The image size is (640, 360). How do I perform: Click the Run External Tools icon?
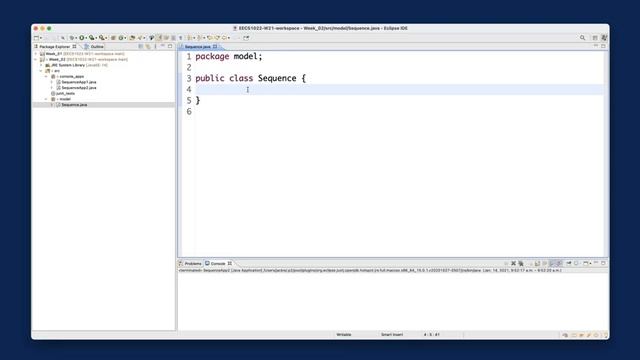[102, 38]
